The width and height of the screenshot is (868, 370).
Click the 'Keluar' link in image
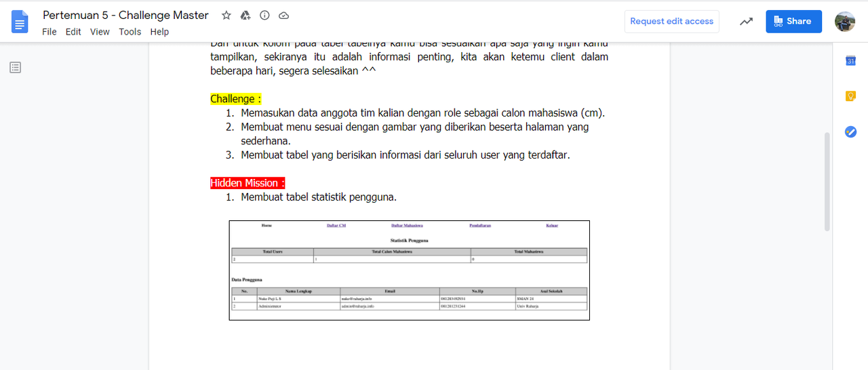(x=552, y=225)
